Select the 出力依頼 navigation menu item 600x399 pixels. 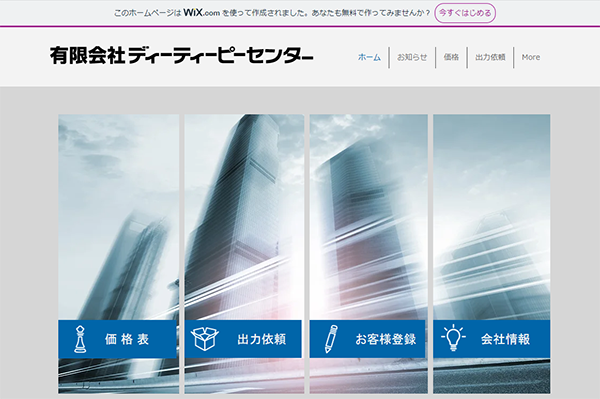490,57
